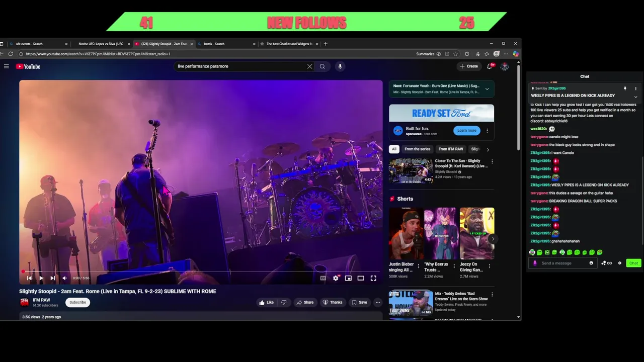Skip to the next video
Image resolution: width=644 pixels, height=362 pixels.
tap(52, 278)
